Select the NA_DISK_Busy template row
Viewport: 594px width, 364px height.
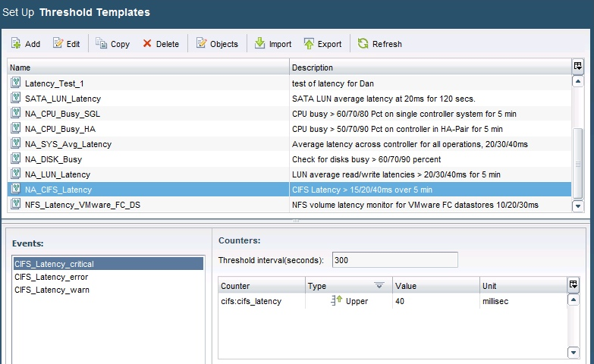(53, 159)
